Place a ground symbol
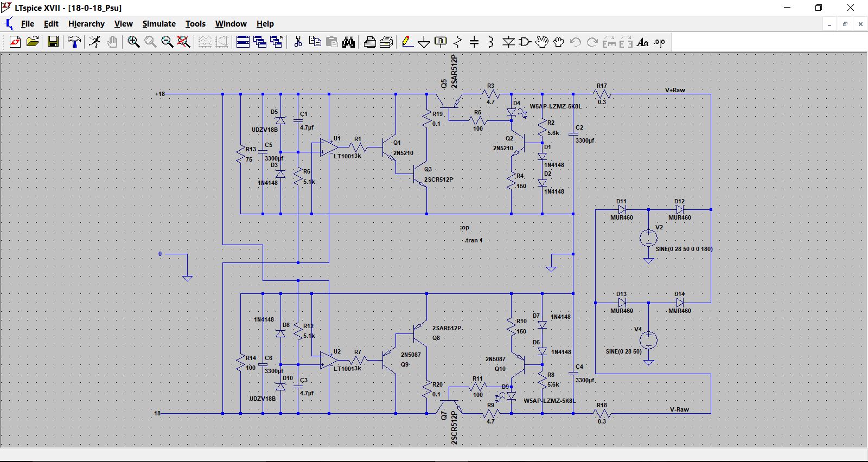The height and width of the screenshot is (462, 868). click(x=424, y=42)
